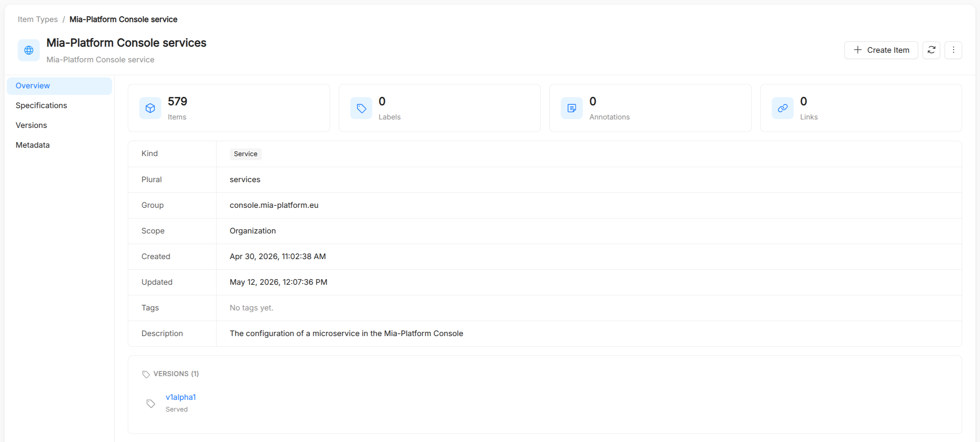Click the microservice description text
This screenshot has width=980, height=442.
tap(346, 334)
